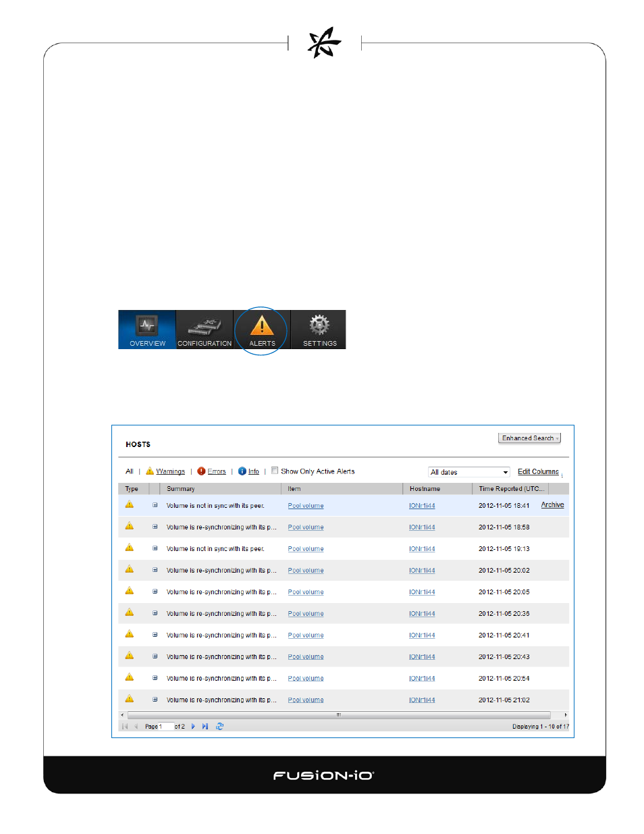Expand the alert row reported at 18:41
Screen dimensions: 644x834
point(155,505)
